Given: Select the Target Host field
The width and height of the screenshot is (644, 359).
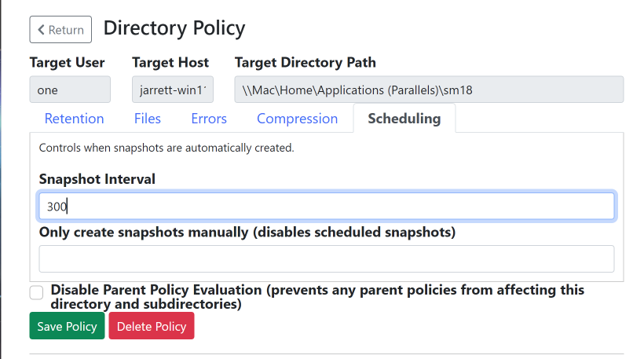Looking at the screenshot, I should [172, 90].
